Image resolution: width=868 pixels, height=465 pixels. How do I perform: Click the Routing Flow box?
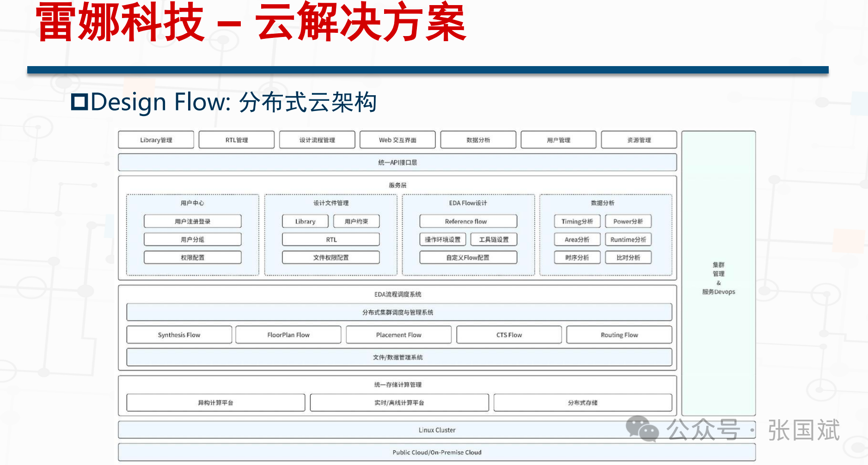[619, 335]
